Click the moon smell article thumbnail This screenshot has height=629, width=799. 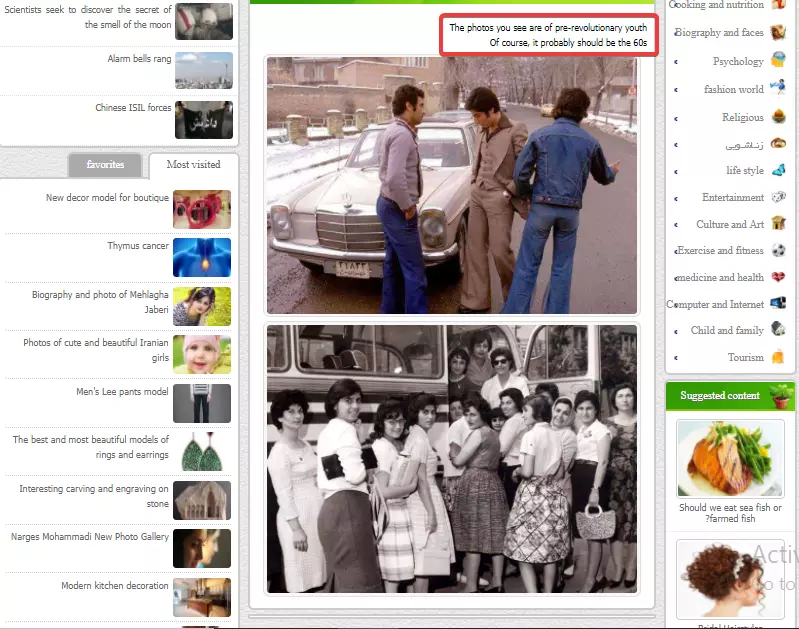coord(204,21)
